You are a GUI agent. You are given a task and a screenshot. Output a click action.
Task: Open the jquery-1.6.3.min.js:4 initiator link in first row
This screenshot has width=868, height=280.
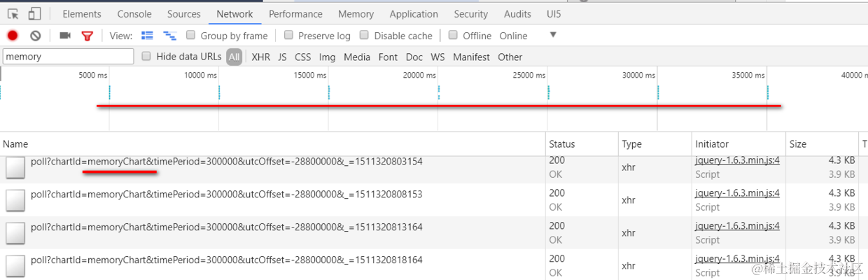click(737, 160)
